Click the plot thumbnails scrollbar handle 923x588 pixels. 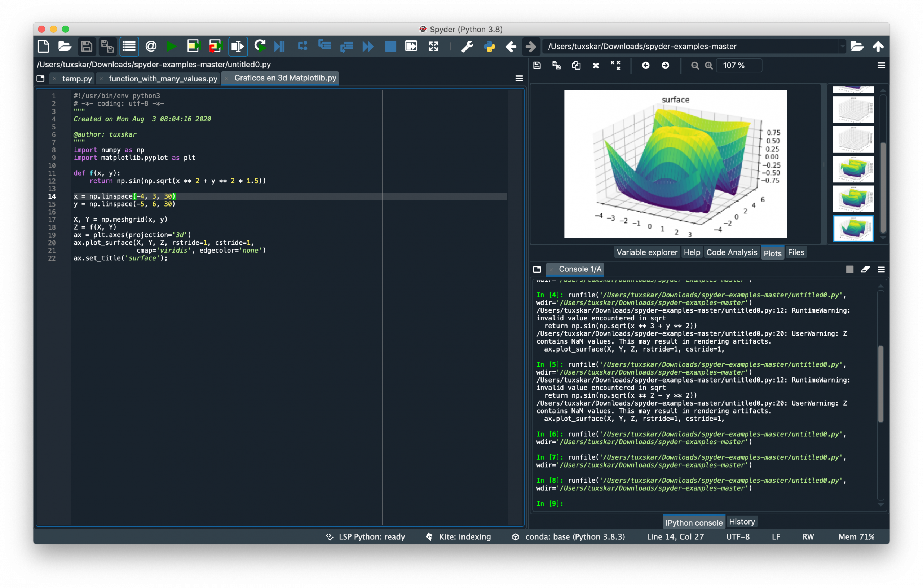tap(883, 187)
